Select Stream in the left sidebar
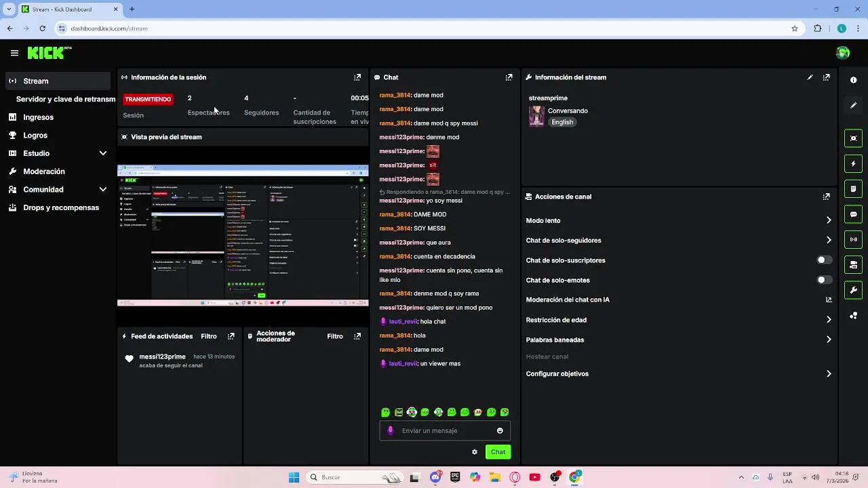868x488 pixels. (x=58, y=81)
